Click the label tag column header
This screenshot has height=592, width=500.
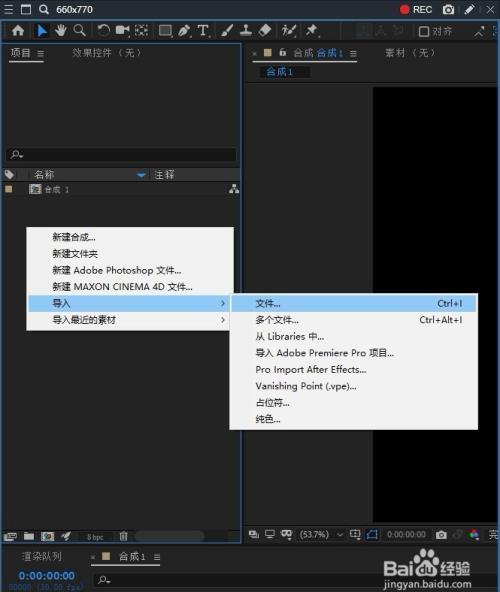[x=9, y=174]
